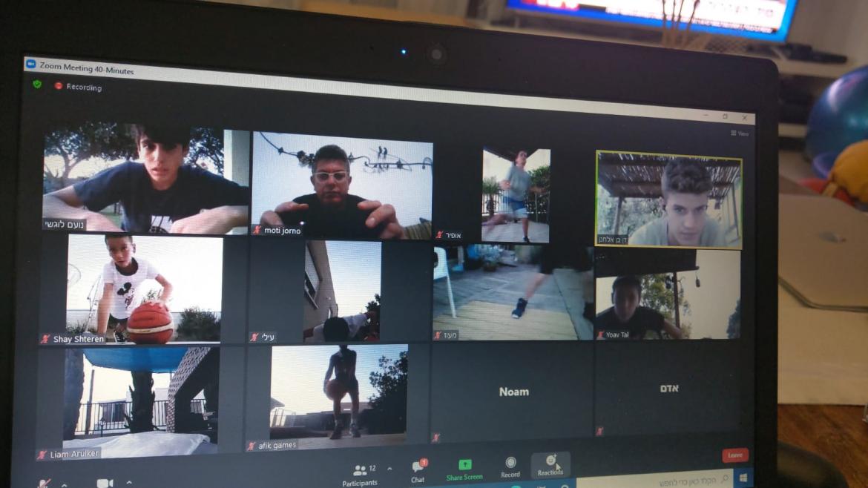Select the moti jorno video tile

[342, 185]
